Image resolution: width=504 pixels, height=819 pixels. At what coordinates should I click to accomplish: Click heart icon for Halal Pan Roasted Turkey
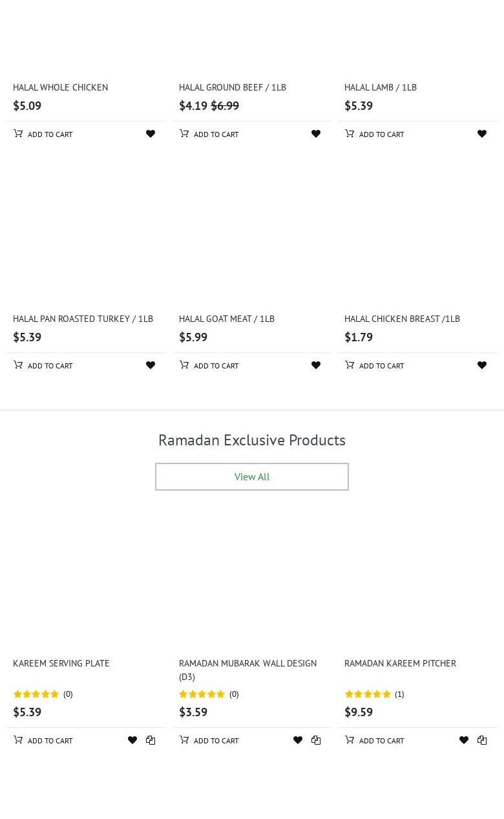pyautogui.click(x=151, y=365)
